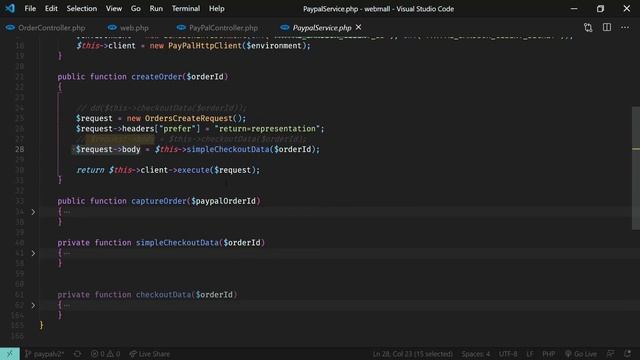Open the View menu
Viewport: 640px width, 360px height.
(114, 9)
